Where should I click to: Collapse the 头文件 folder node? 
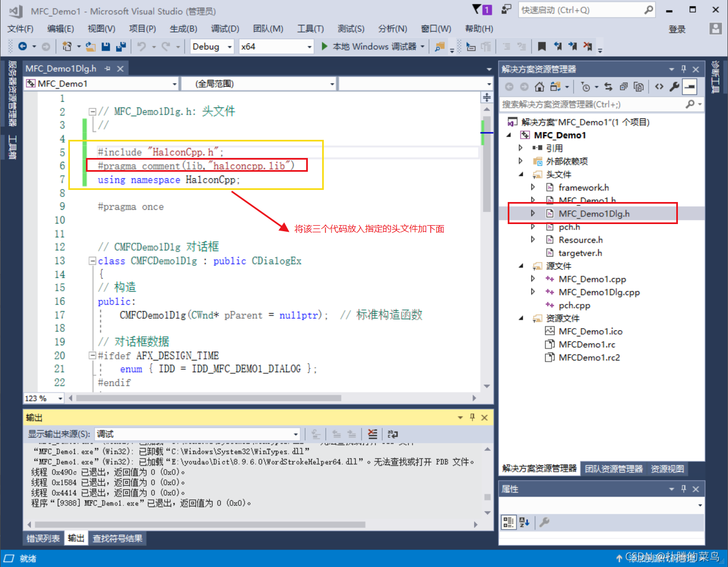[x=520, y=175]
